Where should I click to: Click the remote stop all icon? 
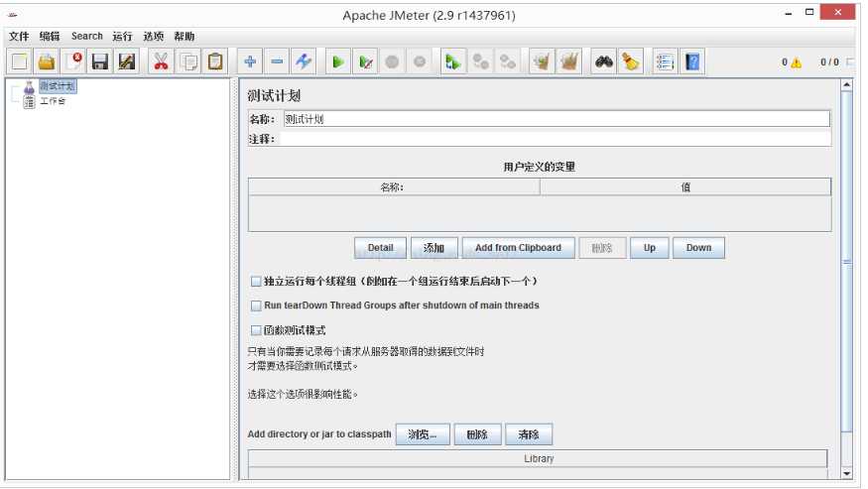480,61
